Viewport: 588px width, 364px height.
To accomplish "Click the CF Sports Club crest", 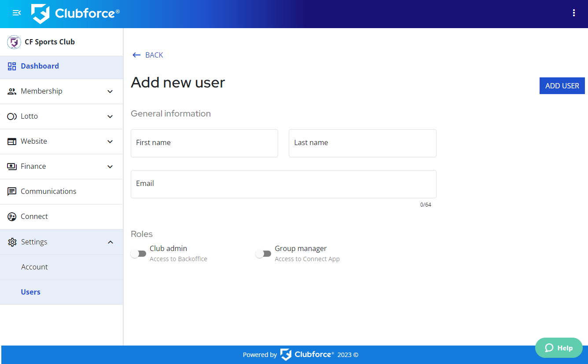I will (14, 42).
